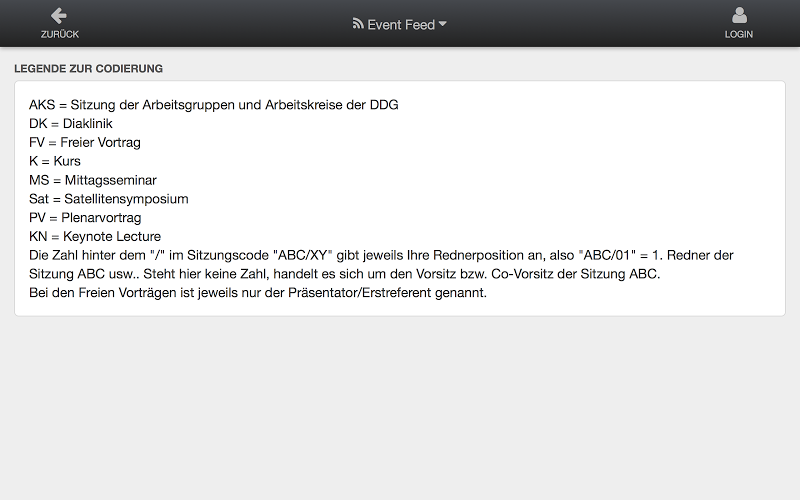Click the MS = Mittagsseminar line
Viewport: 800px width, 500px height.
click(x=93, y=180)
